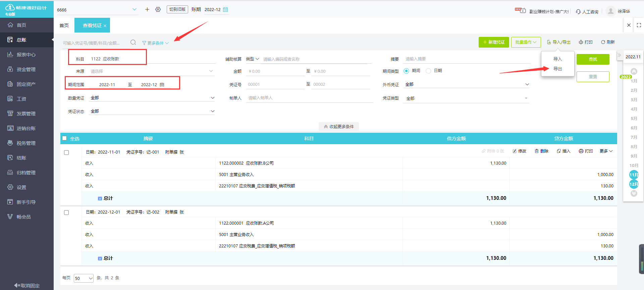Image resolution: width=644 pixels, height=290 pixels.
Task: Click 修改 edit on voucher 记-001
Action: (520, 151)
